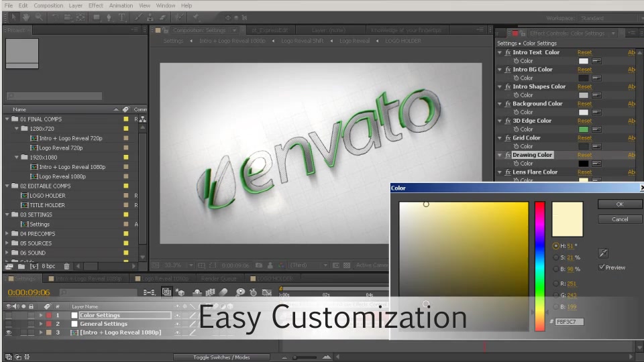Click Toggle Switches / Modes button
The height and width of the screenshot is (362, 644).
click(x=221, y=357)
